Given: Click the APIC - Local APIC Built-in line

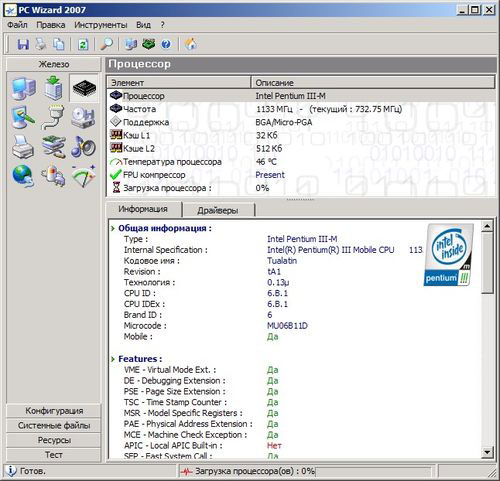Looking at the screenshot, I should point(203,445).
